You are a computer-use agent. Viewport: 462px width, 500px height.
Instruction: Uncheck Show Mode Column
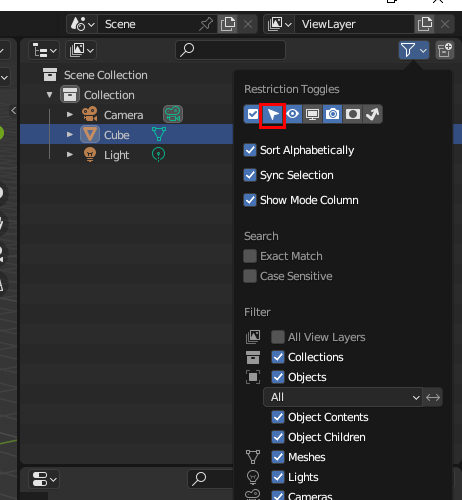(x=250, y=200)
